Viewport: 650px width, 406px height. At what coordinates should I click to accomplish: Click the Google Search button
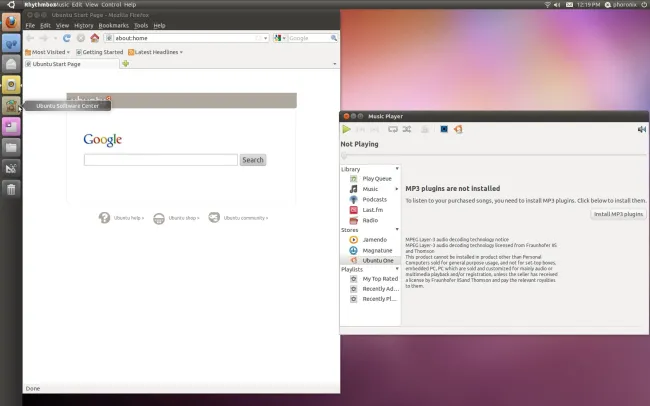pos(253,160)
